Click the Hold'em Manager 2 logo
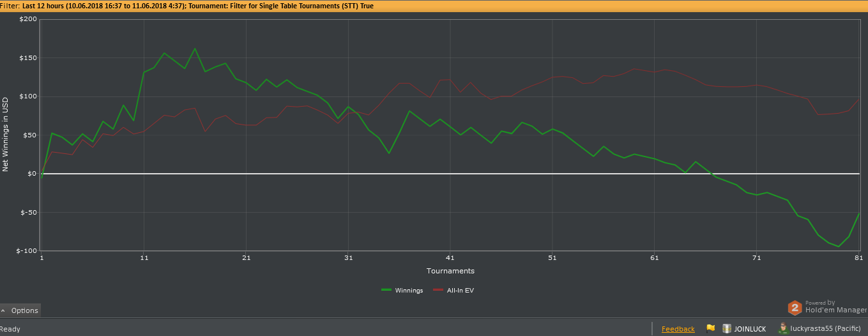This screenshot has width=868, height=336. pos(795,308)
